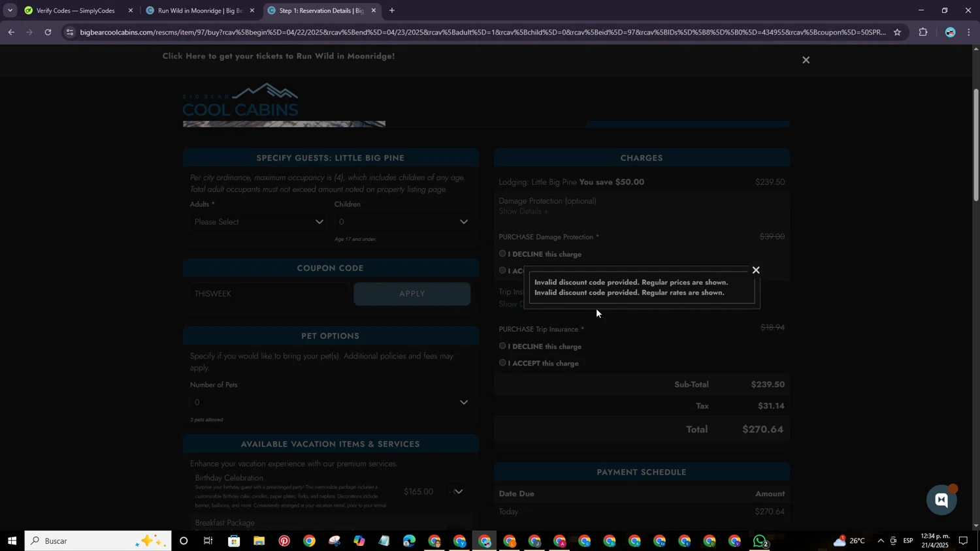980x551 pixels.
Task: Click the coupon code input field
Action: [x=268, y=294]
